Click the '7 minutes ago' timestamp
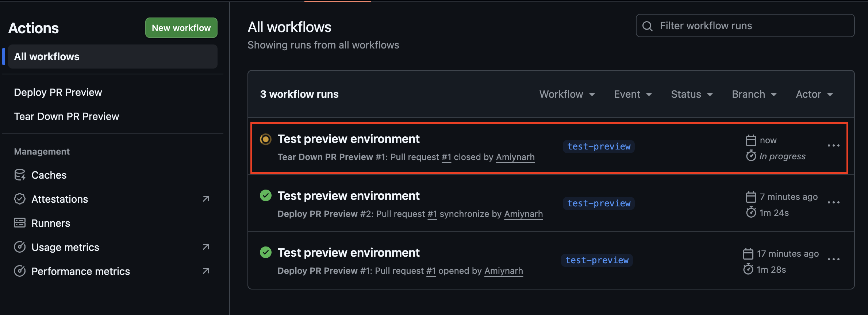Screen dimensions: 868x315 [x=789, y=197]
